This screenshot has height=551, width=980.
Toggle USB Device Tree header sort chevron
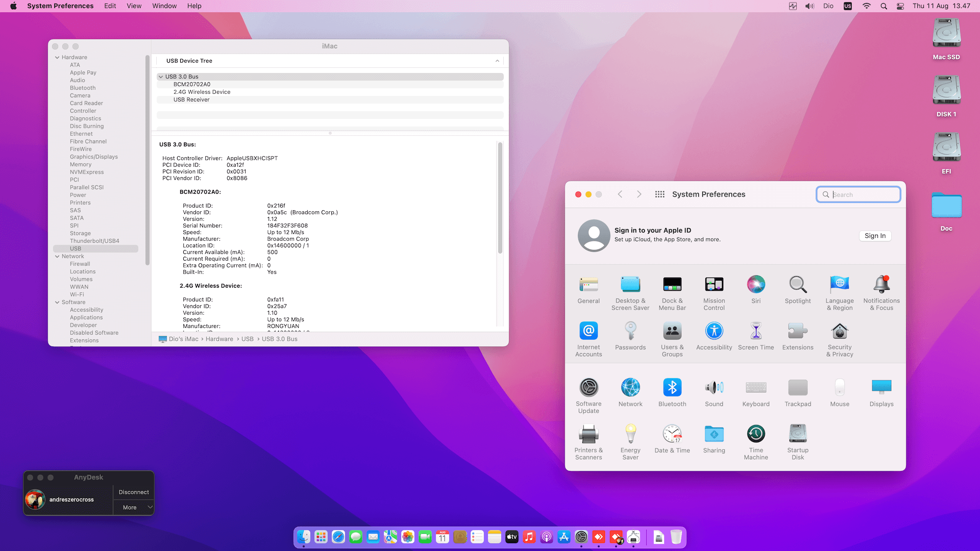[497, 61]
